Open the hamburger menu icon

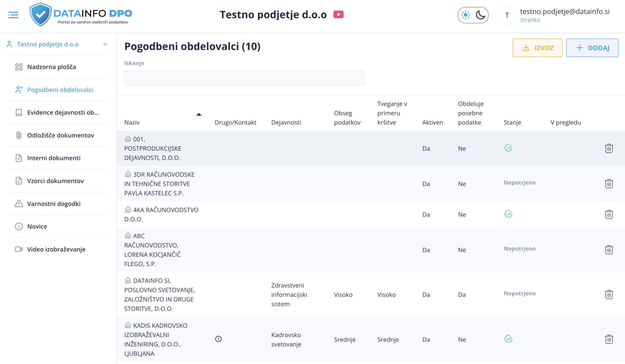pos(13,15)
